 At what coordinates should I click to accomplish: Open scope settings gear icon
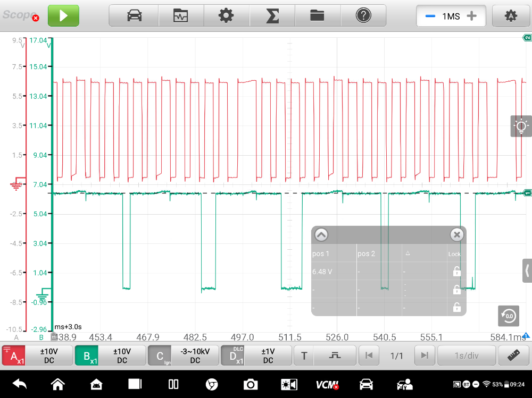[x=226, y=16]
